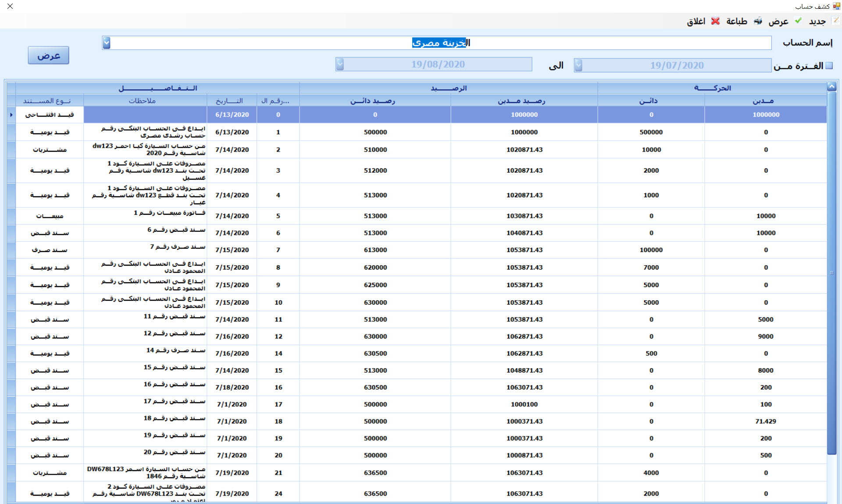Open the to-date 19/08/2020 dropdown
The width and height of the screenshot is (842, 504).
[340, 64]
